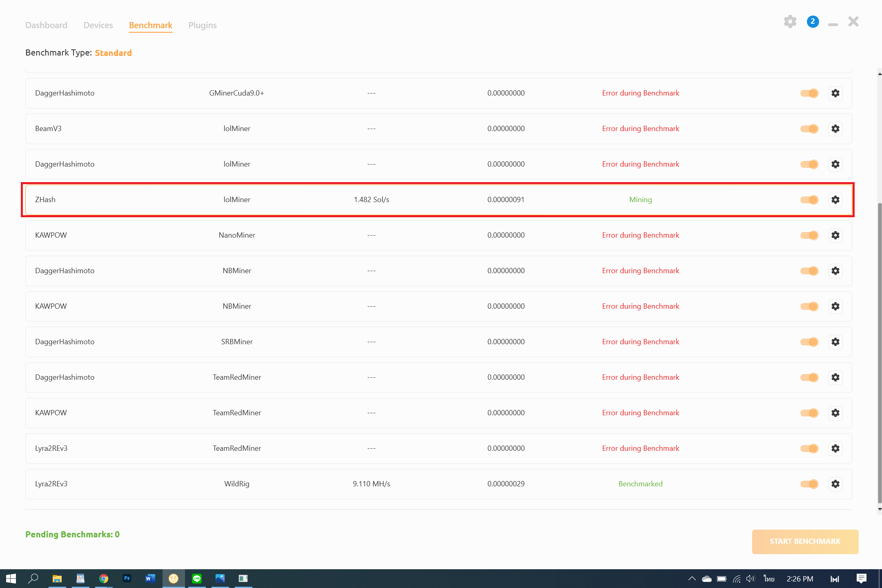Turn off Lyra2REv3 TeamRedMiner toggle
Screen dimensions: 882x588
pos(809,448)
